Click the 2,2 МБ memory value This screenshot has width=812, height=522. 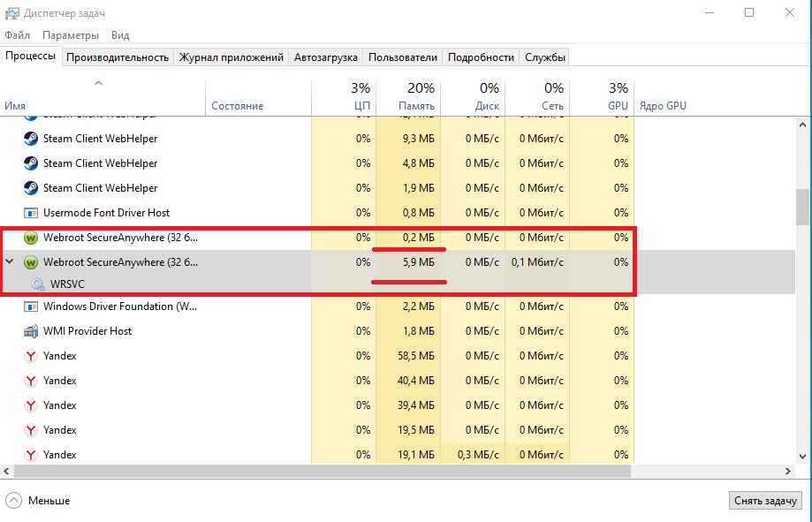419,306
